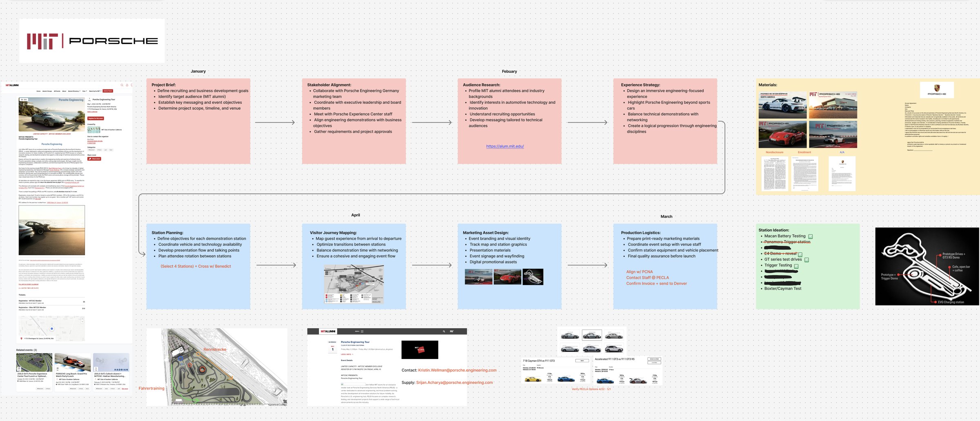Click the Rennstrecke label on track map
The width and height of the screenshot is (980, 421).
215,350
